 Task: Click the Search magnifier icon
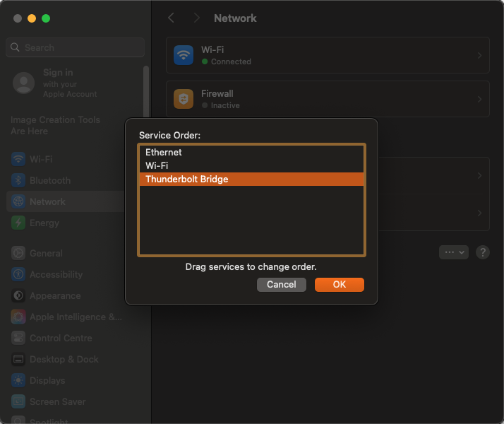point(15,47)
